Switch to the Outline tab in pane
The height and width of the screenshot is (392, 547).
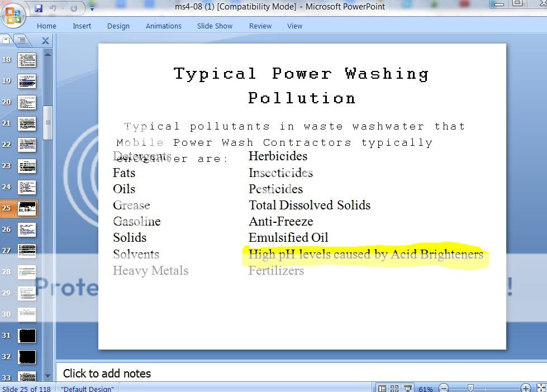point(21,40)
